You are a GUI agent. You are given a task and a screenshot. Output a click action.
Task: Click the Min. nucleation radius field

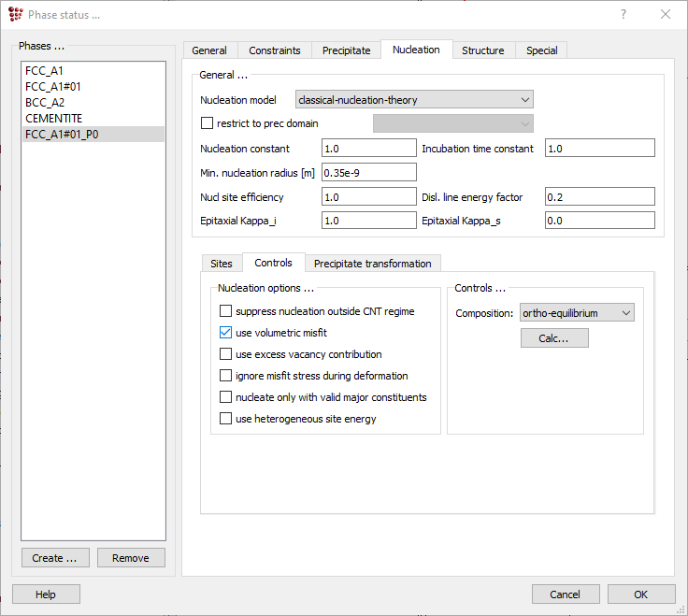368,172
